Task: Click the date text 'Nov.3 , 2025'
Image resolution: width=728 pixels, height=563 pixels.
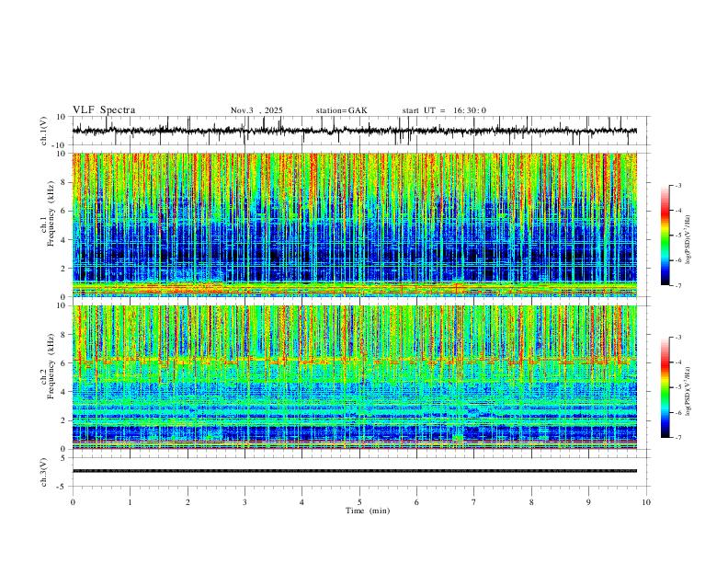Action: pyautogui.click(x=256, y=110)
